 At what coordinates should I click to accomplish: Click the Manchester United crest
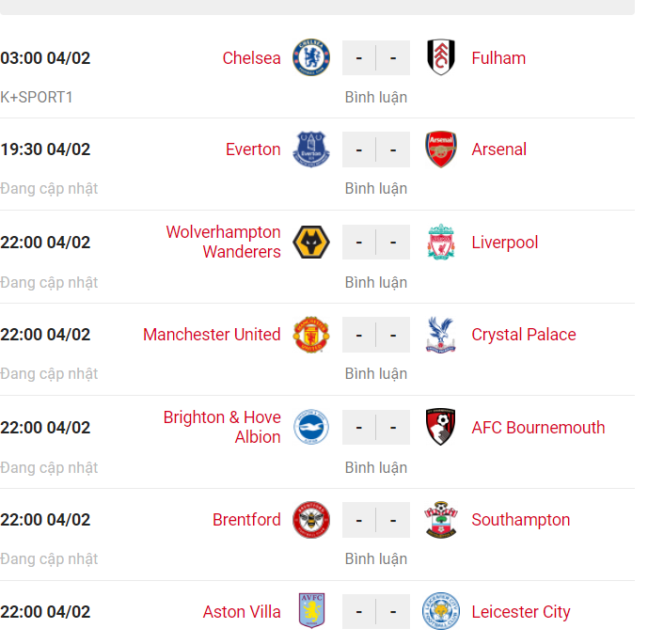[x=311, y=335]
